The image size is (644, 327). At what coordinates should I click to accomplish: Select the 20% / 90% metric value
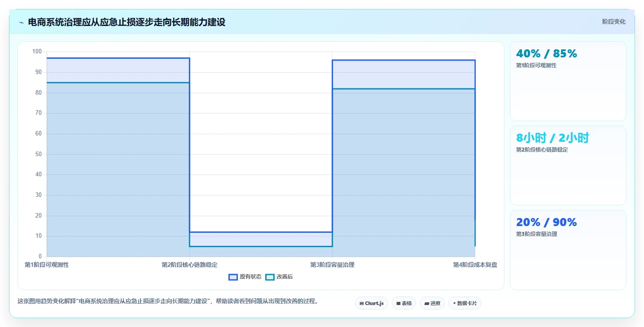pyautogui.click(x=547, y=222)
